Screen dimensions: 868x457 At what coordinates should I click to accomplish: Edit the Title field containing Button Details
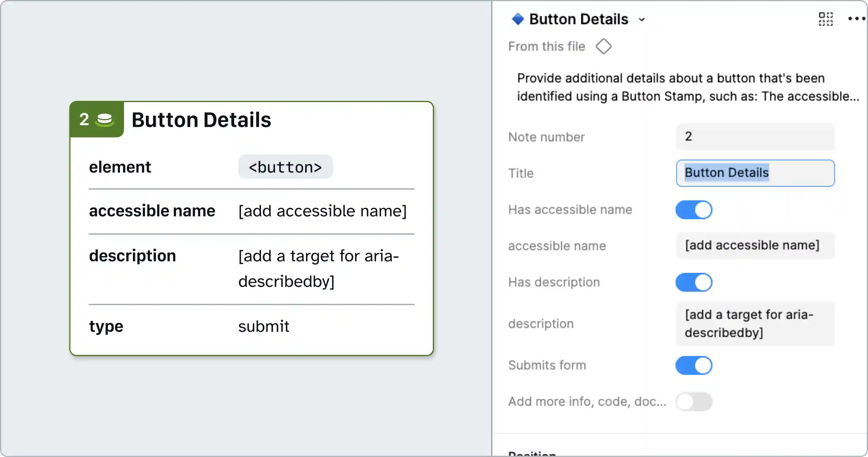pos(755,173)
